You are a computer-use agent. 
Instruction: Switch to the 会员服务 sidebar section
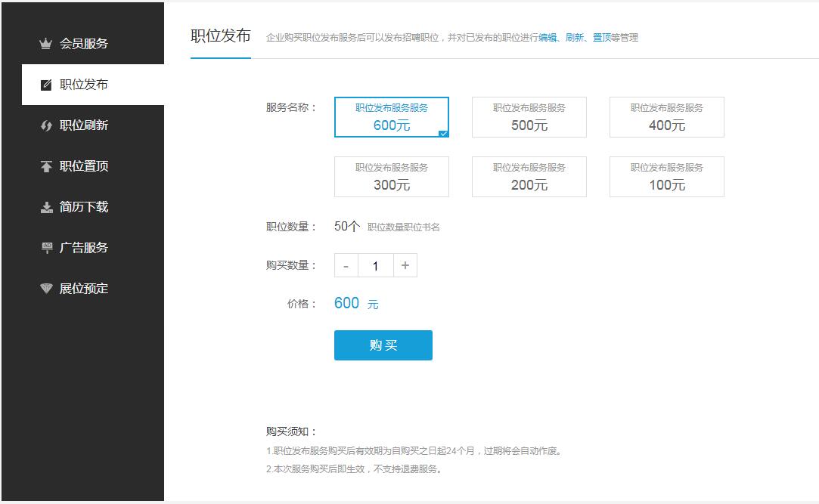[80, 44]
